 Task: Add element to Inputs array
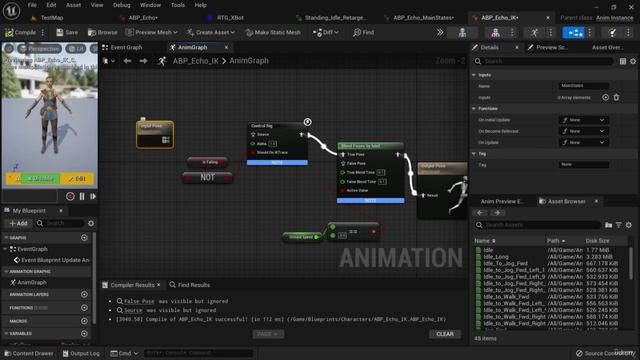[605, 98]
